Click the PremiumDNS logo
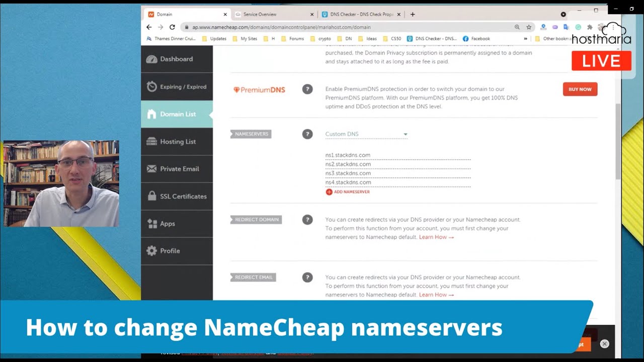Screen dimensions: 644x362 click(259, 90)
